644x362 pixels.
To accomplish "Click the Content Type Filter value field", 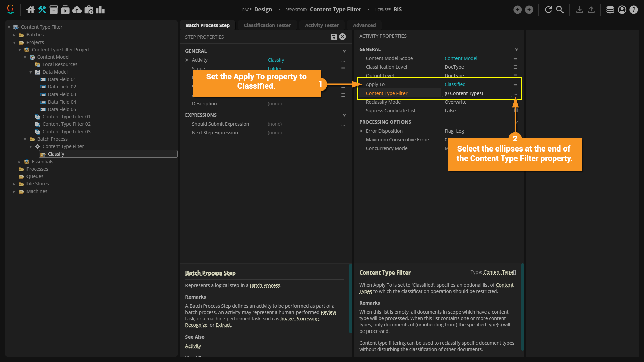I will point(477,93).
